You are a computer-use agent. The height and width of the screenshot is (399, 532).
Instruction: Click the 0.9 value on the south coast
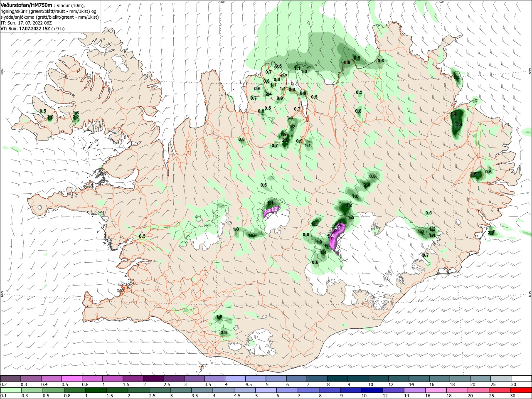click(224, 333)
